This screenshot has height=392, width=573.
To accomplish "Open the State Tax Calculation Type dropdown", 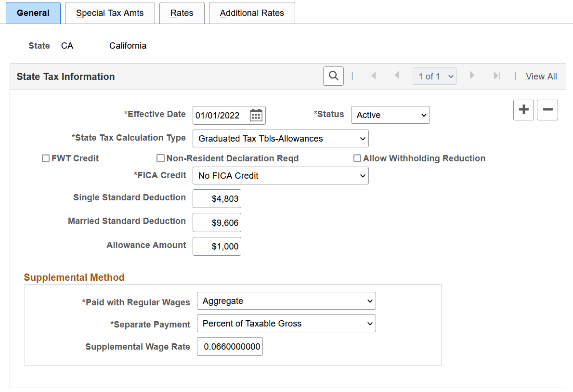I will (x=281, y=138).
